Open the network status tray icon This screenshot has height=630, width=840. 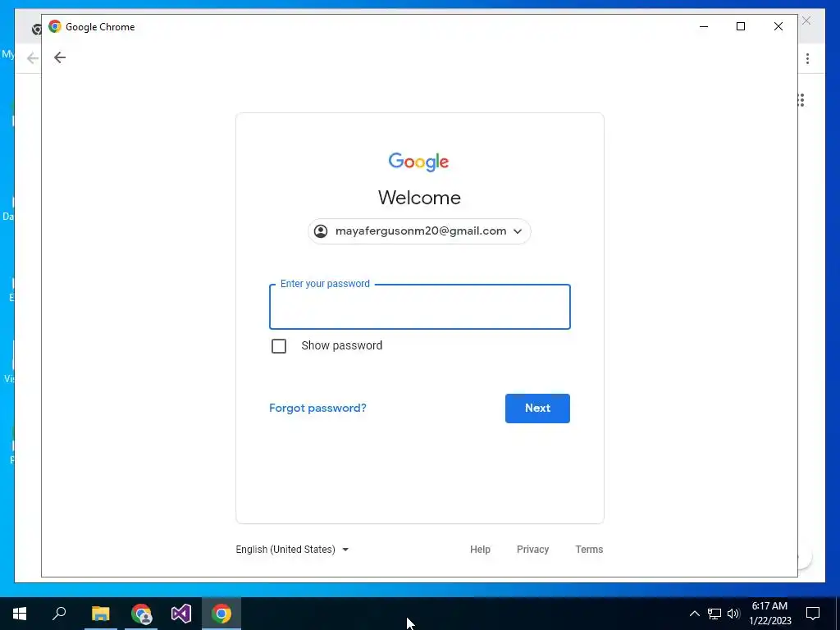point(714,614)
